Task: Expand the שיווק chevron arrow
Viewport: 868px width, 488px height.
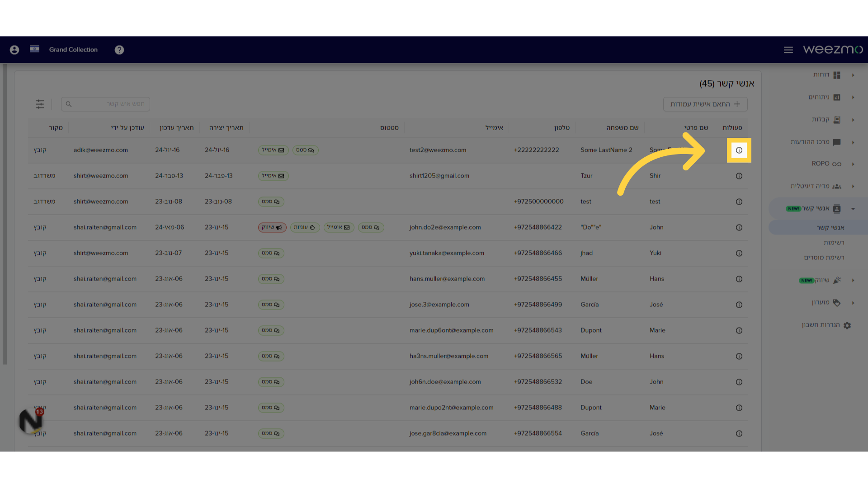Action: [x=853, y=280]
